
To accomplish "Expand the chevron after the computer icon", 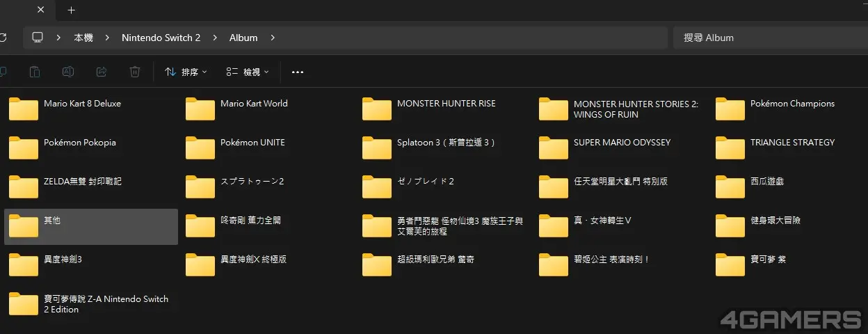I will pyautogui.click(x=58, y=38).
